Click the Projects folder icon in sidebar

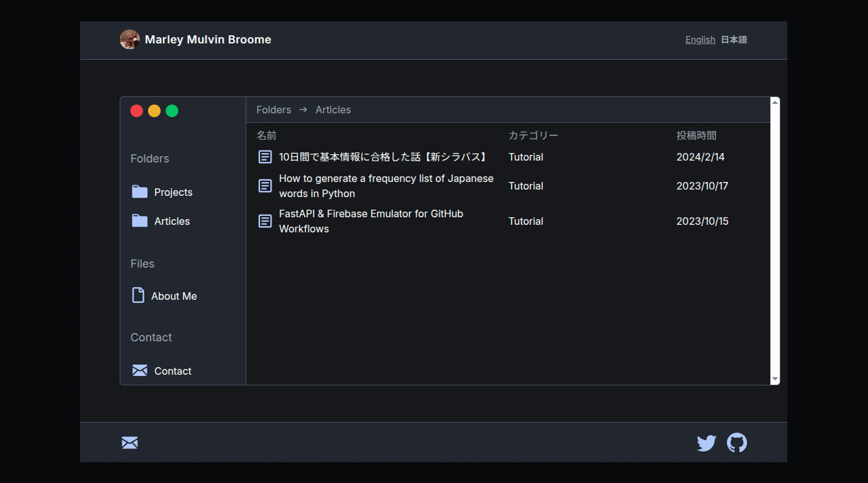point(139,192)
